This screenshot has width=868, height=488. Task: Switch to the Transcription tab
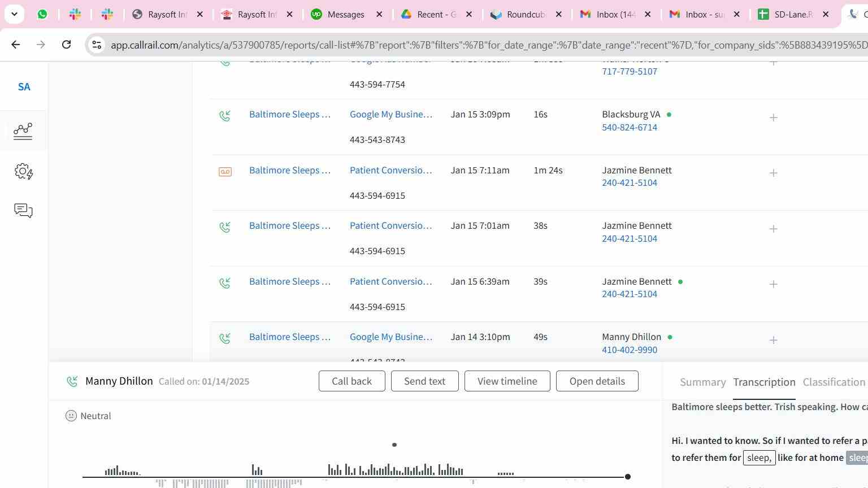(x=764, y=382)
